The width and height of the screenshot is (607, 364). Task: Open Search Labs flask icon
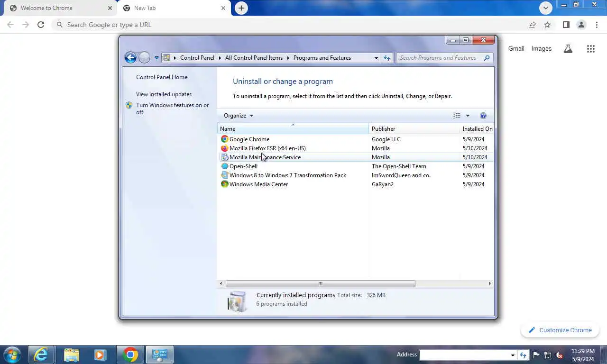click(568, 48)
